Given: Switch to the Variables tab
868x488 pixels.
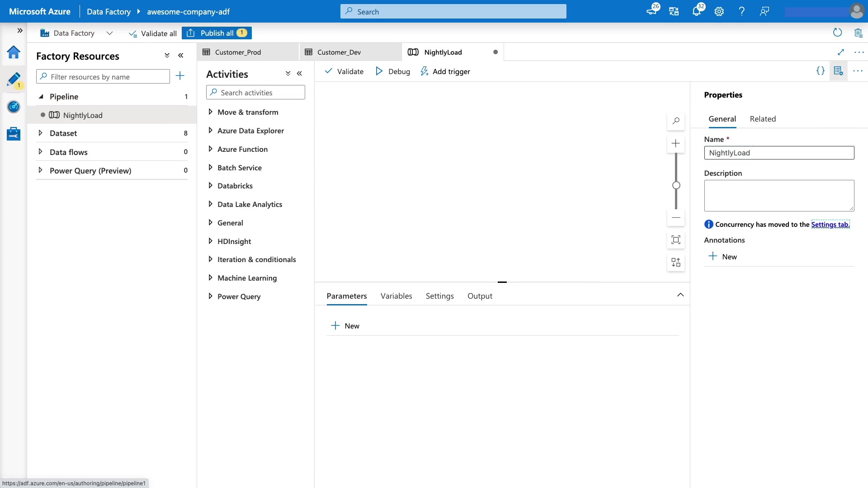Looking at the screenshot, I should pyautogui.click(x=396, y=296).
